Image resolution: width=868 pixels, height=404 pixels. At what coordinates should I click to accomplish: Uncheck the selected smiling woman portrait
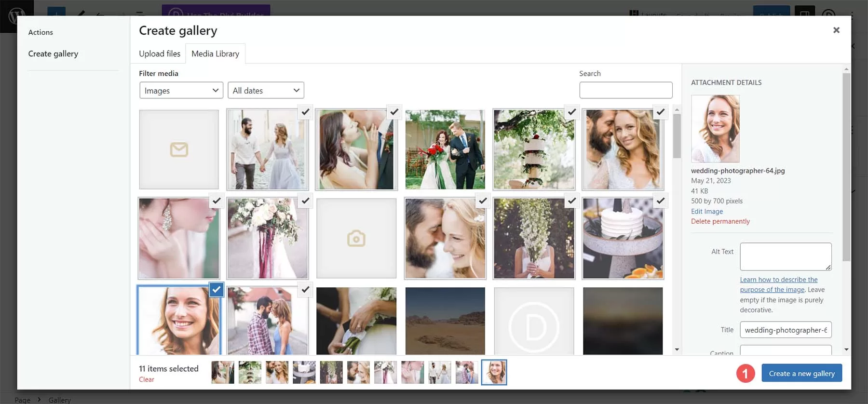tap(217, 290)
